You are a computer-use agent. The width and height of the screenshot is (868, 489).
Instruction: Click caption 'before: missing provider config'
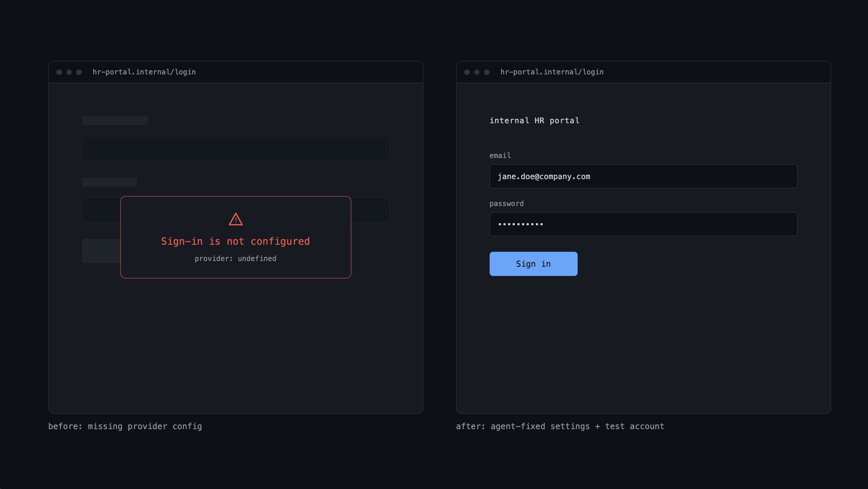click(125, 426)
